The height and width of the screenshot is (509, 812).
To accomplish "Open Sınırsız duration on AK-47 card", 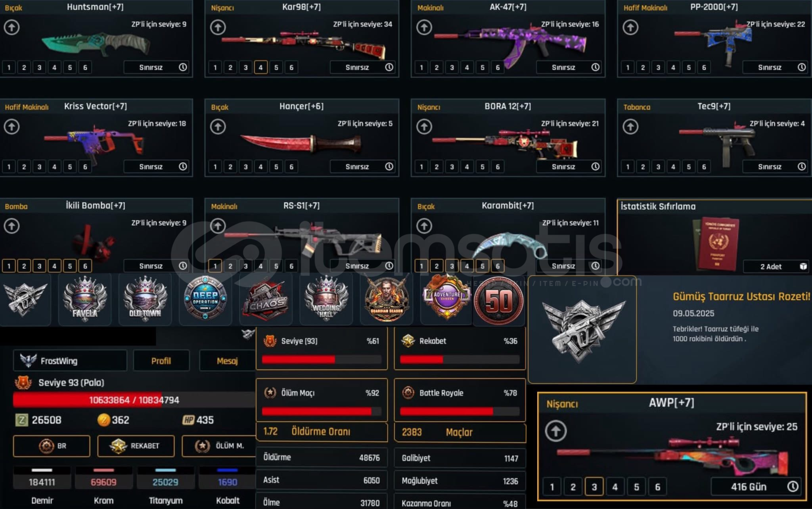I will tap(563, 67).
